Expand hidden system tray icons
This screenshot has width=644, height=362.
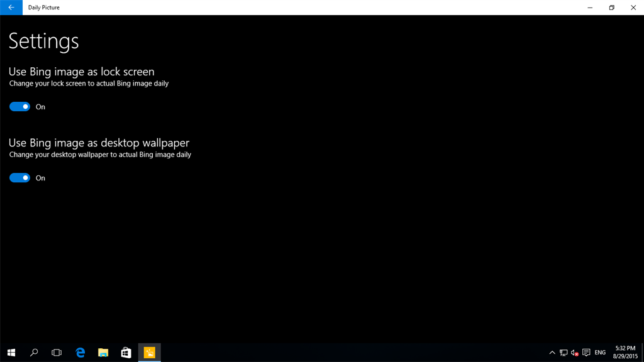(552, 353)
